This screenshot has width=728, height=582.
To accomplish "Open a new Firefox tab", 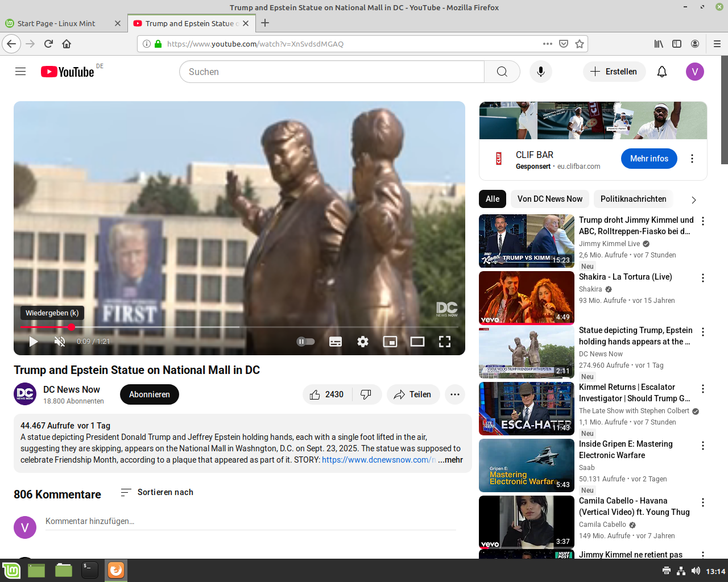I will [265, 23].
